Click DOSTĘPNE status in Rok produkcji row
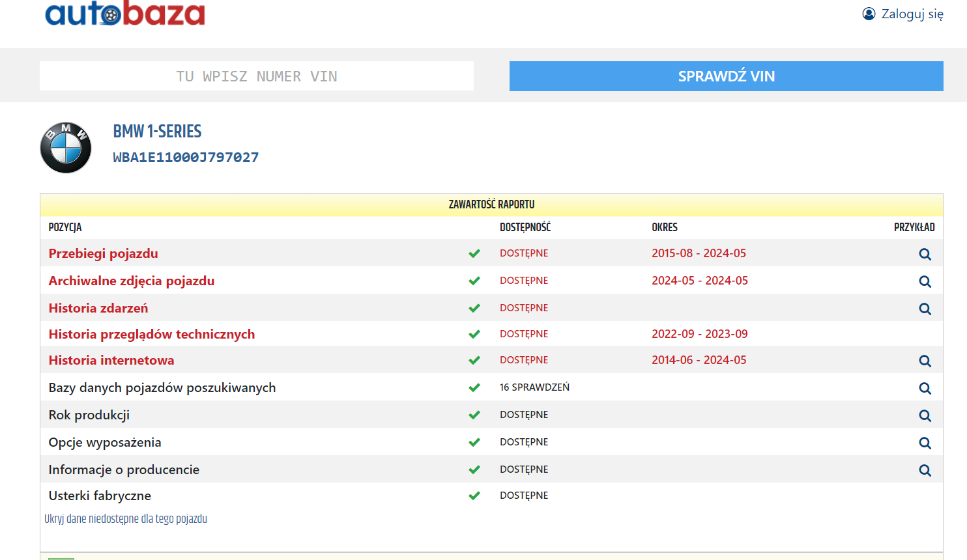The image size is (967, 560). point(524,415)
